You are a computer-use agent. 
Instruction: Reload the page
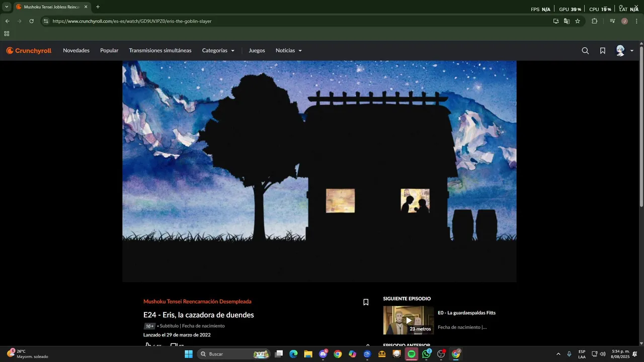pyautogui.click(x=31, y=21)
